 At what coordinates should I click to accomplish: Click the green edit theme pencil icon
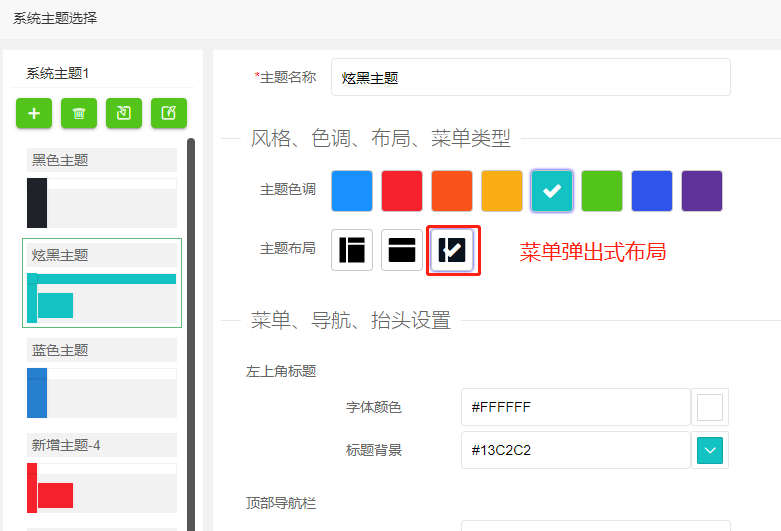(169, 114)
